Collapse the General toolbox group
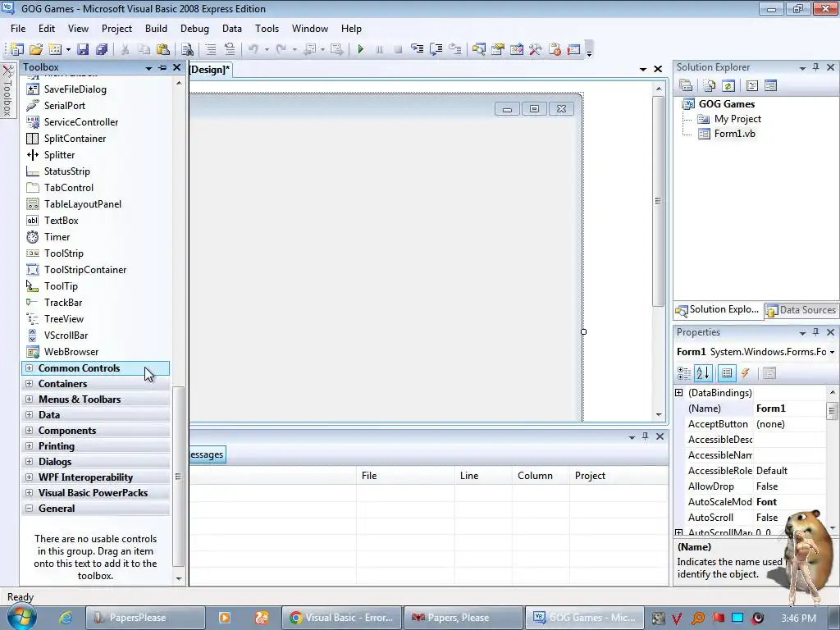Image resolution: width=840 pixels, height=630 pixels. [x=29, y=509]
